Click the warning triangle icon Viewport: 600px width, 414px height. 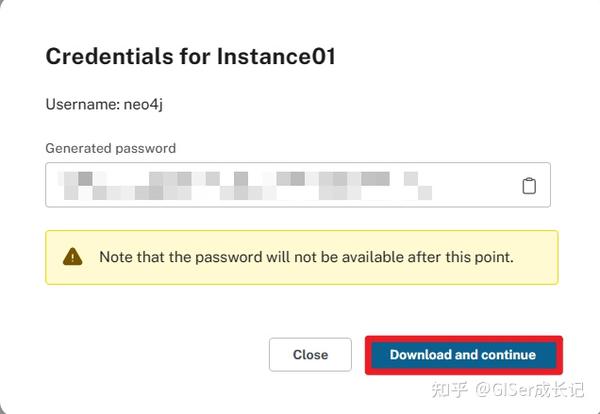72,257
